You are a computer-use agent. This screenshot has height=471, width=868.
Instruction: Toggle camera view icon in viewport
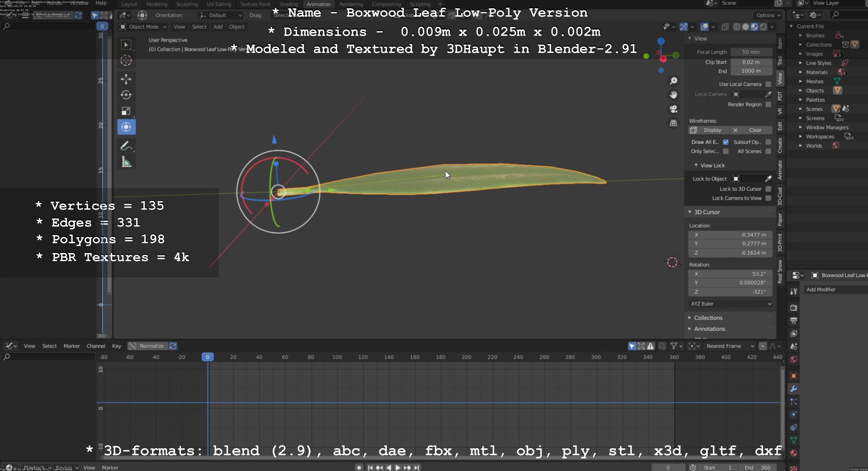(x=673, y=109)
